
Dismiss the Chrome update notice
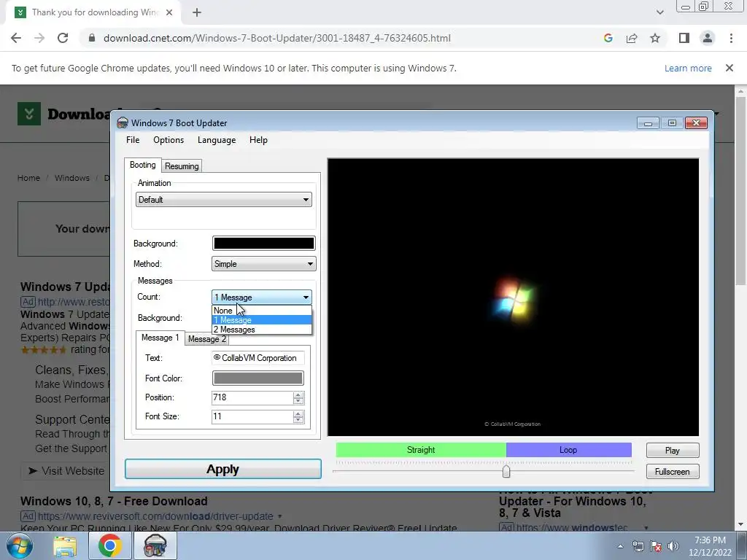pos(729,68)
